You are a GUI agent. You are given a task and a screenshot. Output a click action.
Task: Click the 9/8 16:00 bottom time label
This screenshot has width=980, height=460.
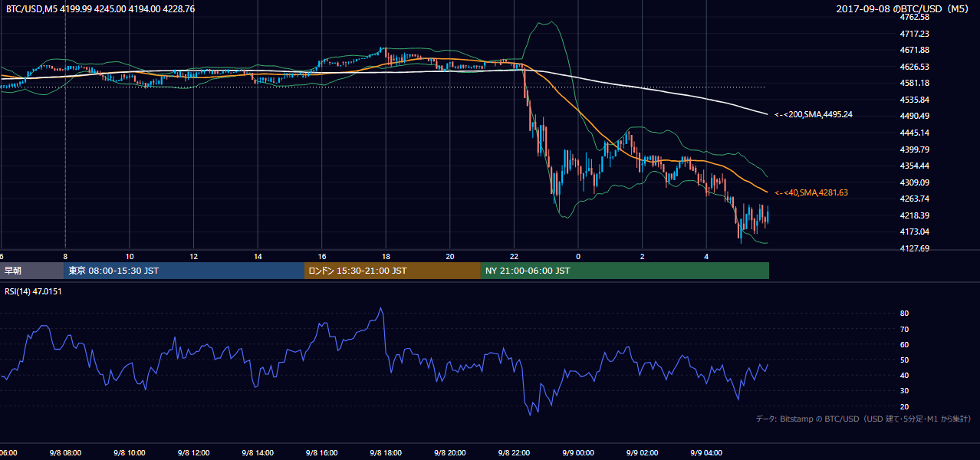323,453
